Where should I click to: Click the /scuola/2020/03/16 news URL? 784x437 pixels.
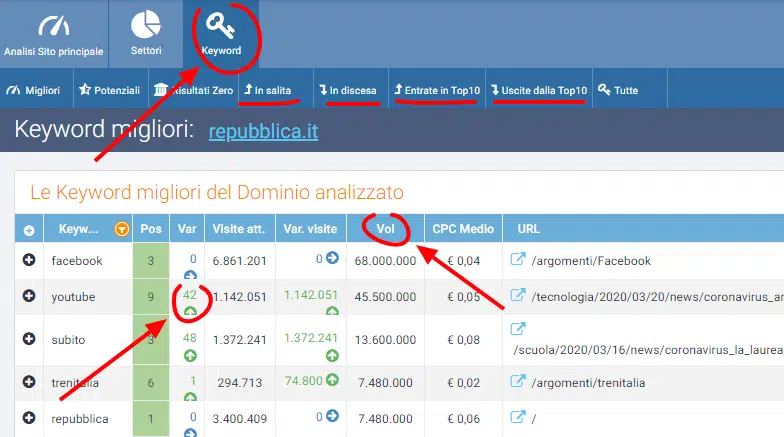pyautogui.click(x=648, y=350)
